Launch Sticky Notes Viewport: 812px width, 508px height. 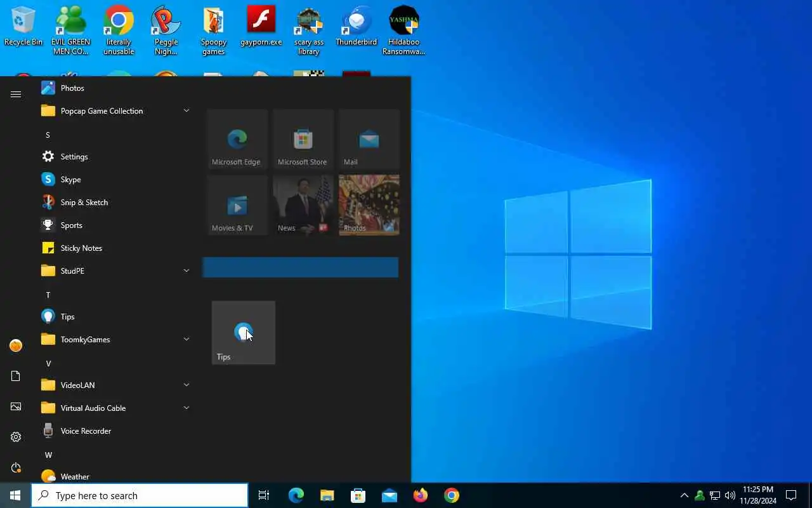click(x=115, y=248)
